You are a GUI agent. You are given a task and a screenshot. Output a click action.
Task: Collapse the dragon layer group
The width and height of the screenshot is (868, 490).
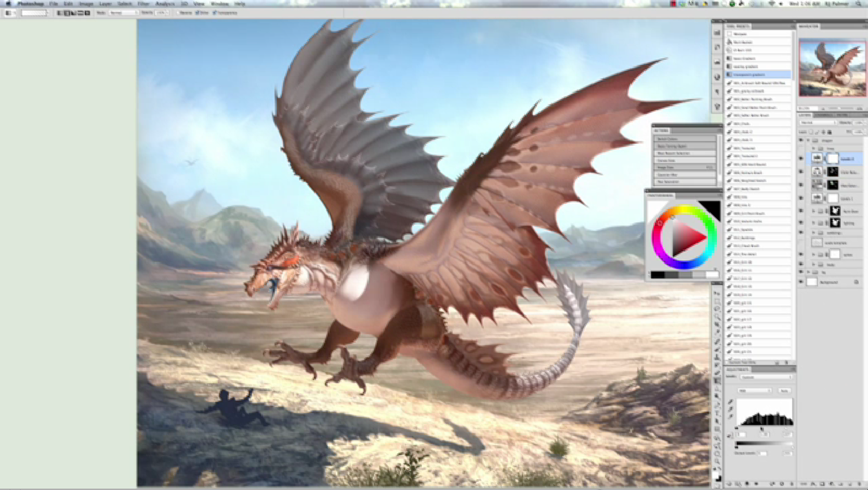click(808, 140)
